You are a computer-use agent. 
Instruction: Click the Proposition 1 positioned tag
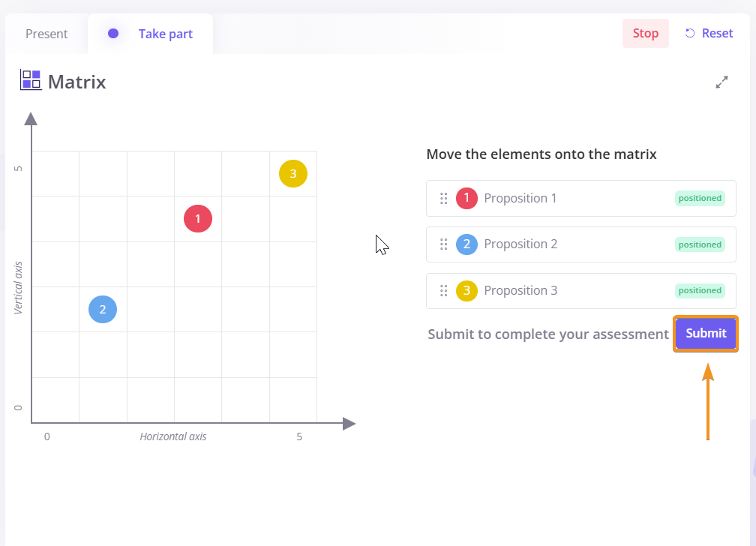point(699,199)
